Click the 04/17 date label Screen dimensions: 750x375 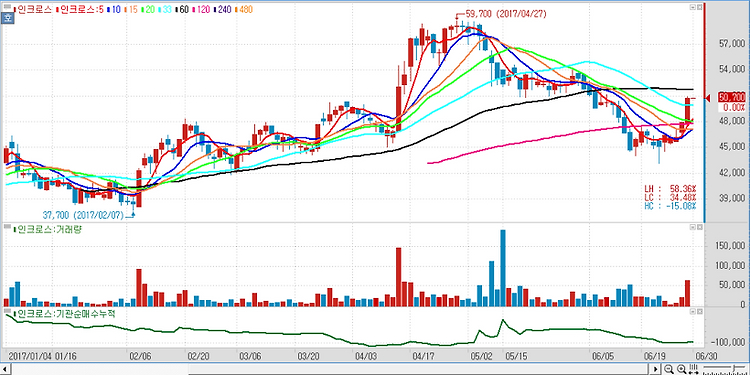424,356
